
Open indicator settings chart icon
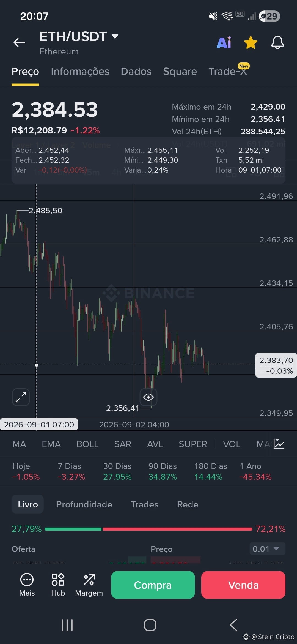[279, 444]
